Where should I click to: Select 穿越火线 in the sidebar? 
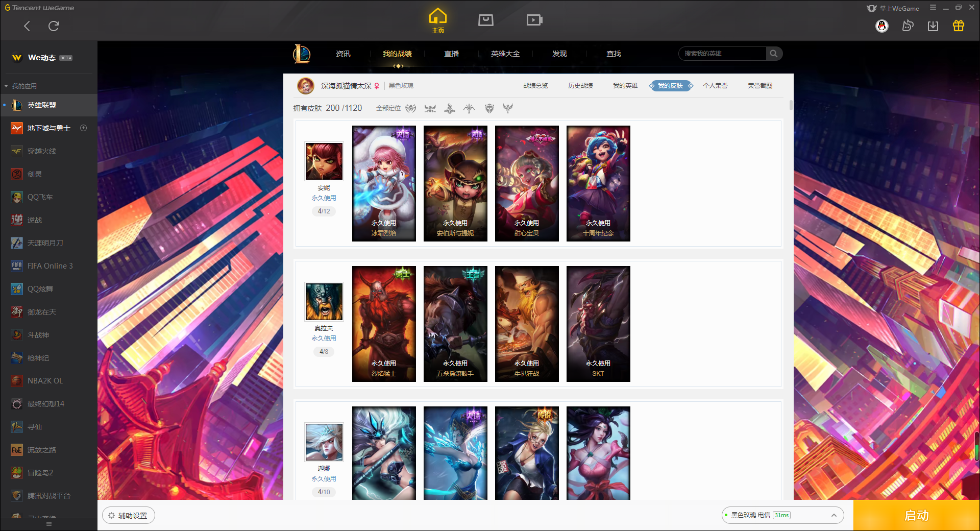point(48,151)
